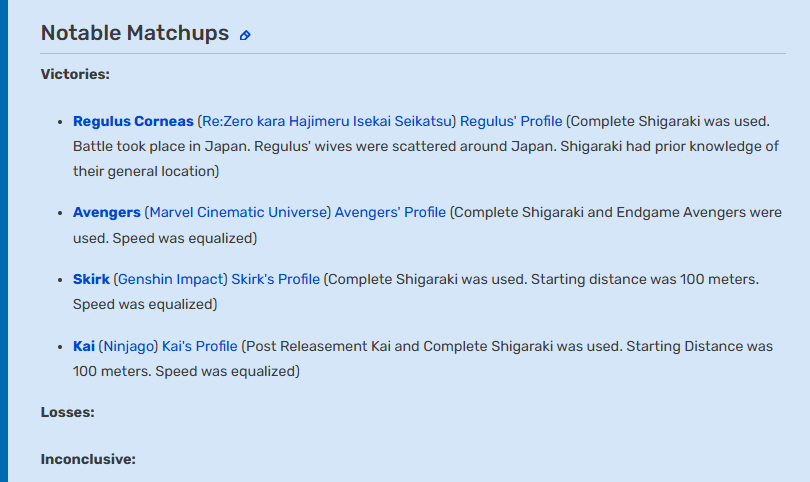The image size is (810, 482).
Task: Visit Regulus' Profile link
Action: 511,121
